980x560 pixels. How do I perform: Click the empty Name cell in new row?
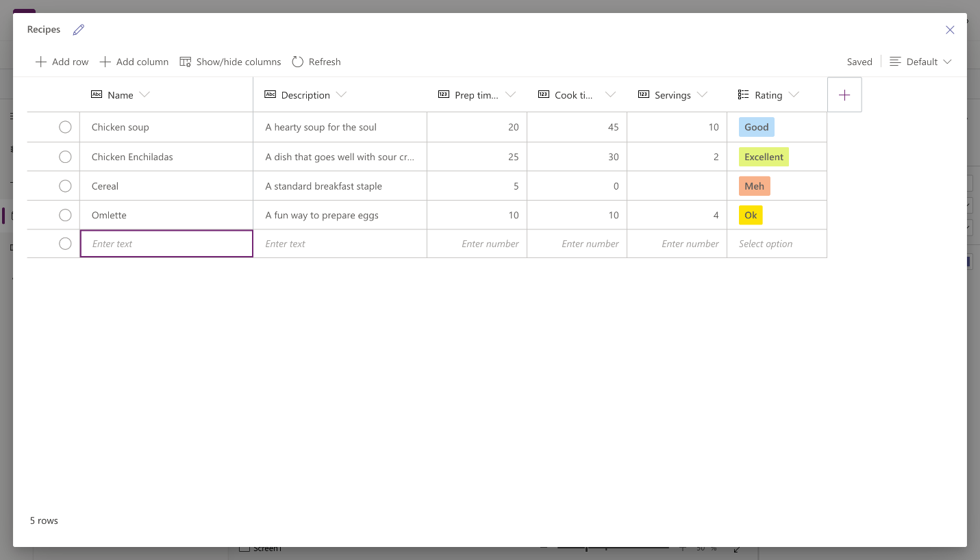click(166, 244)
